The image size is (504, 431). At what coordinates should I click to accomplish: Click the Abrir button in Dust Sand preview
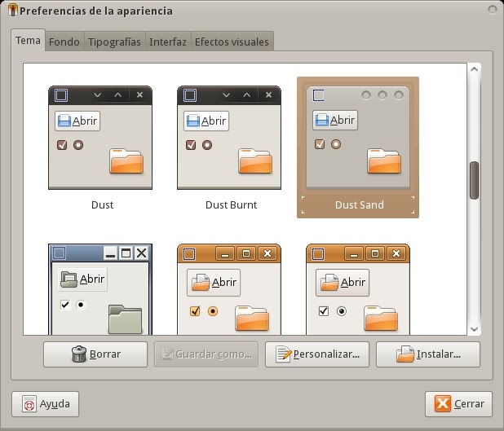tap(335, 121)
